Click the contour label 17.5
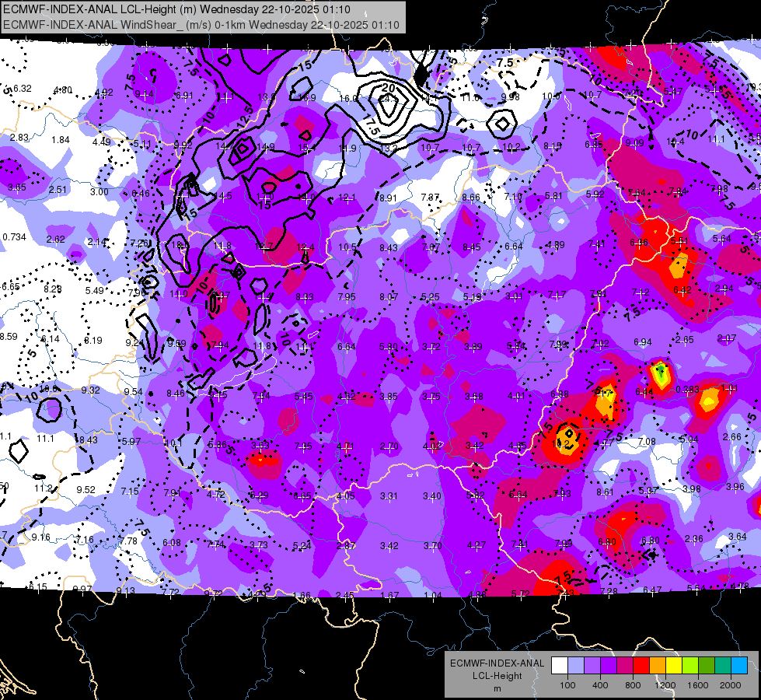Viewport: 761px width, 700px height. 370,126
